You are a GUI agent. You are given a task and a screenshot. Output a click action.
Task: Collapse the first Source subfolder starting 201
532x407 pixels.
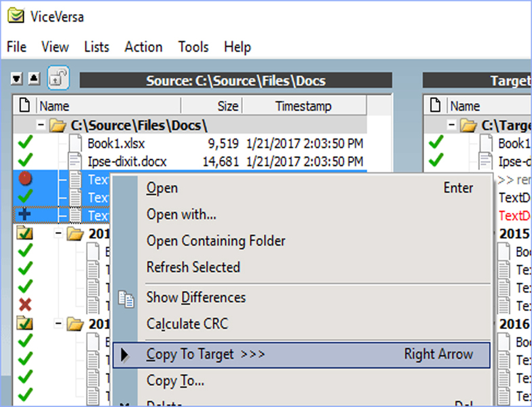coord(58,233)
